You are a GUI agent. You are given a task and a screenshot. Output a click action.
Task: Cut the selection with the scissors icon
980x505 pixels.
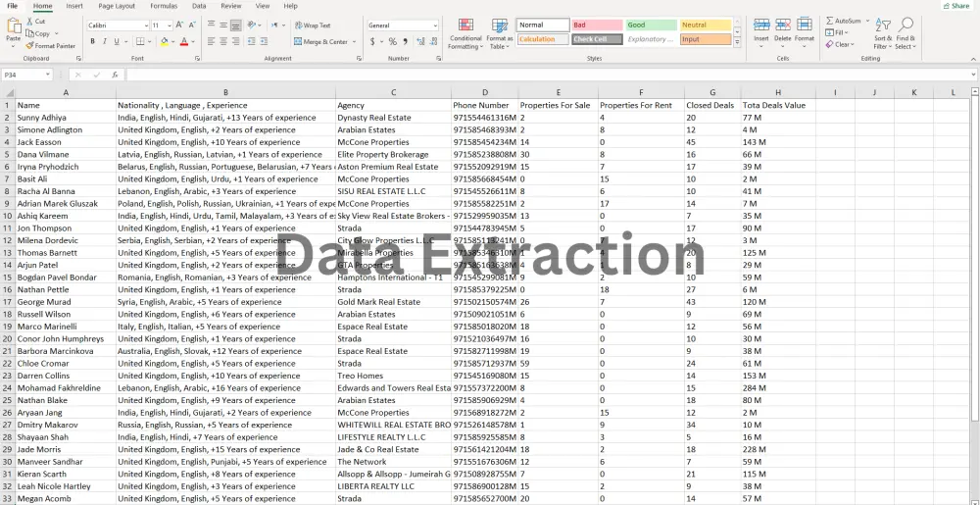pos(30,22)
